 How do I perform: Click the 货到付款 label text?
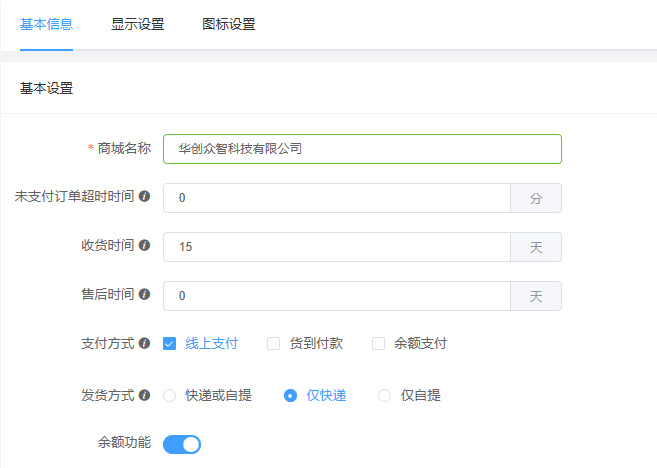316,344
